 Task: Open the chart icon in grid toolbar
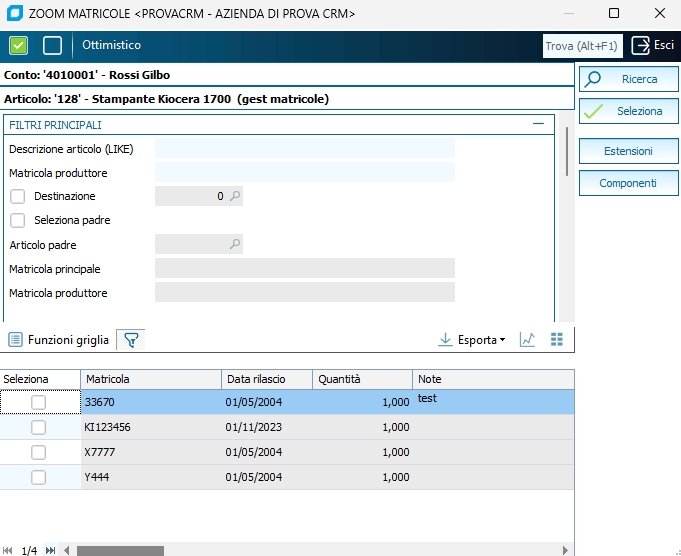click(528, 340)
